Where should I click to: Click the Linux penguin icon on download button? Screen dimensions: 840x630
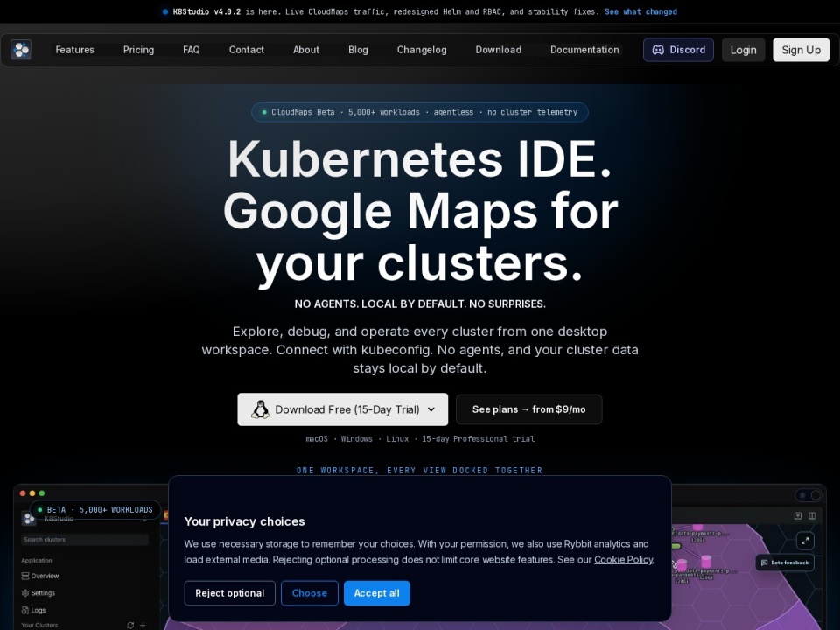[x=261, y=409]
